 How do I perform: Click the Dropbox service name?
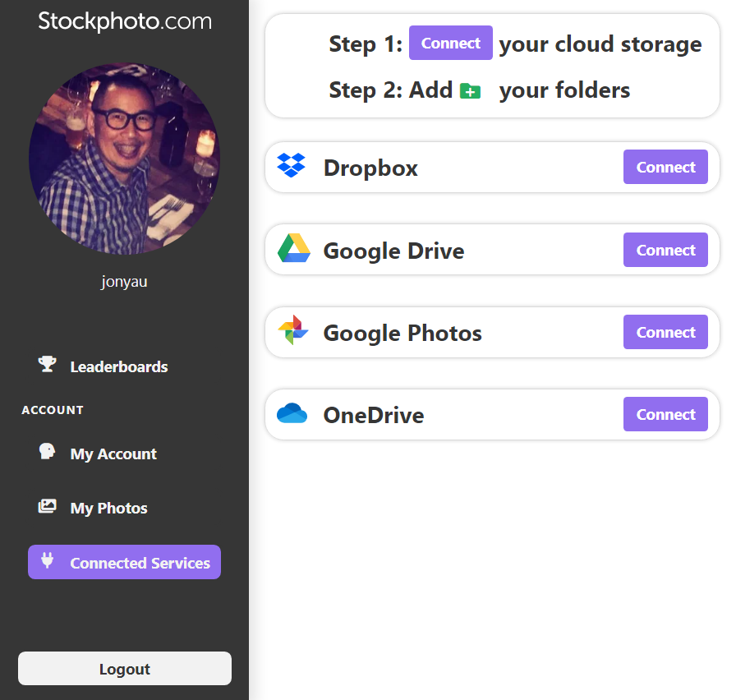(x=370, y=168)
